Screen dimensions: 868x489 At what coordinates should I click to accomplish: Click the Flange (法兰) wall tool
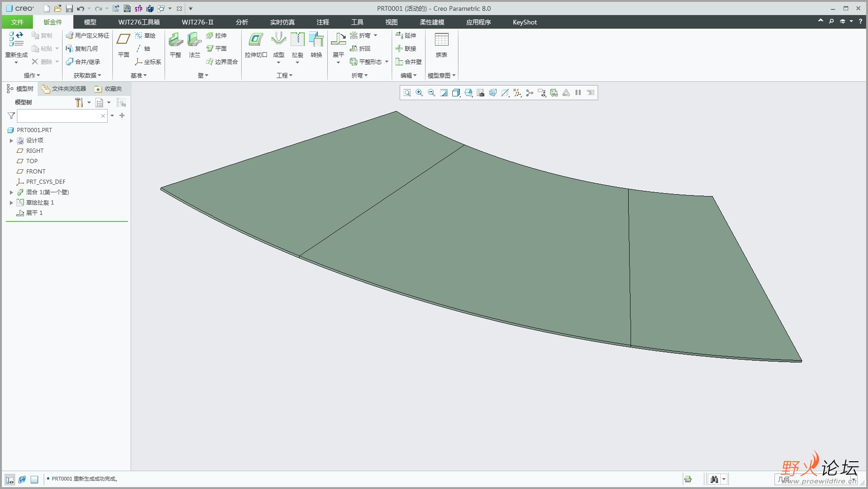click(x=194, y=45)
